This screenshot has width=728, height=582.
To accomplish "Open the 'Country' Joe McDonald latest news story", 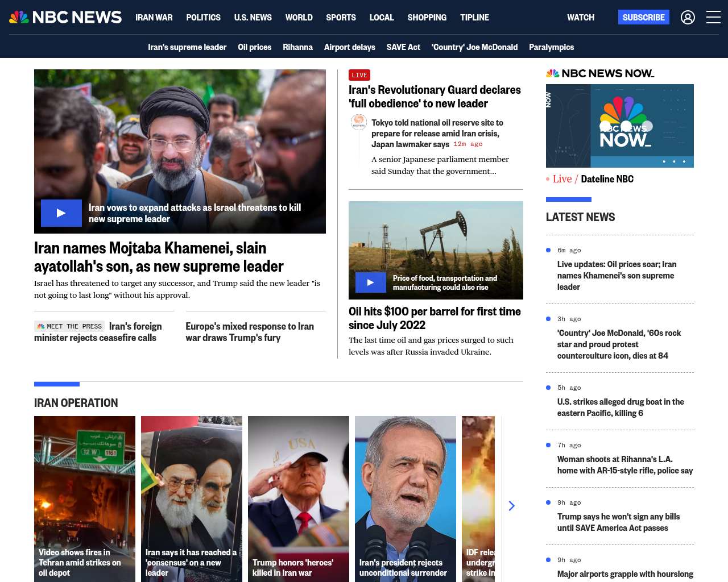I will 619,344.
